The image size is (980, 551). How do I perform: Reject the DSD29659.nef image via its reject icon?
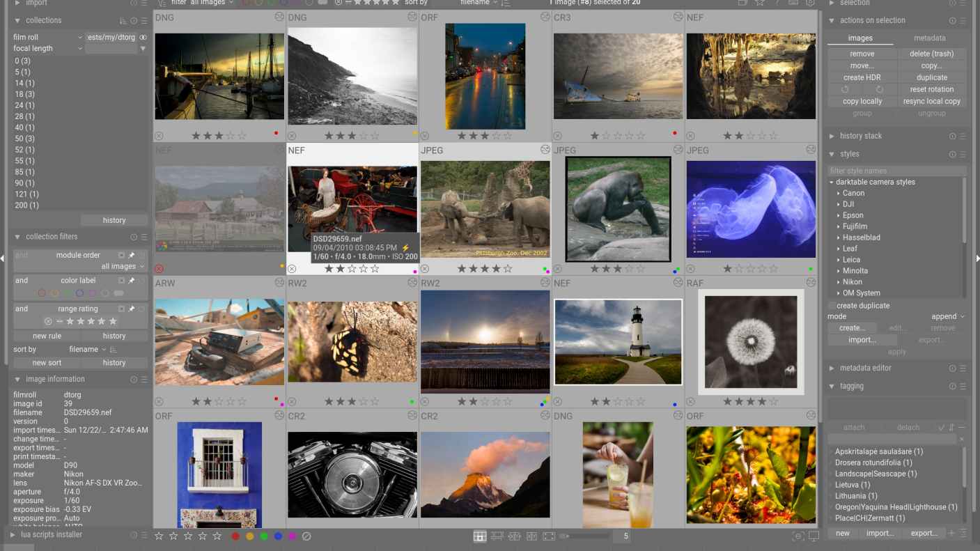click(291, 268)
